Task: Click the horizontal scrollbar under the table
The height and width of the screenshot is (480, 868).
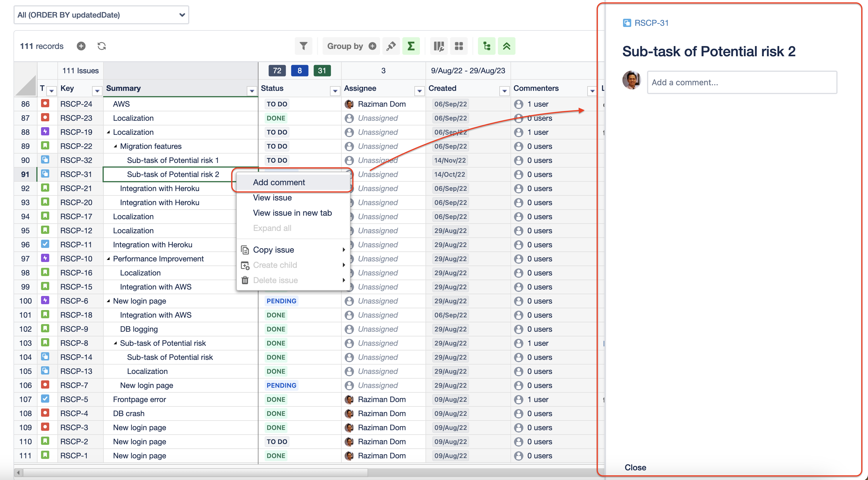Action: pyautogui.click(x=195, y=473)
